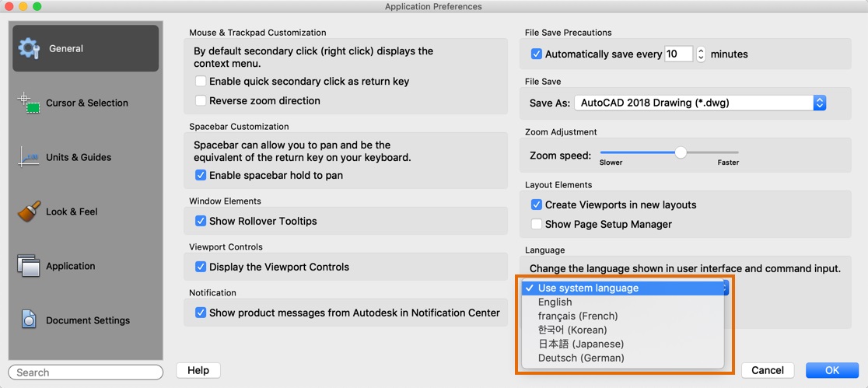Image resolution: width=868 pixels, height=388 pixels.
Task: Enable quick secondary click as return key
Action: [x=201, y=82]
